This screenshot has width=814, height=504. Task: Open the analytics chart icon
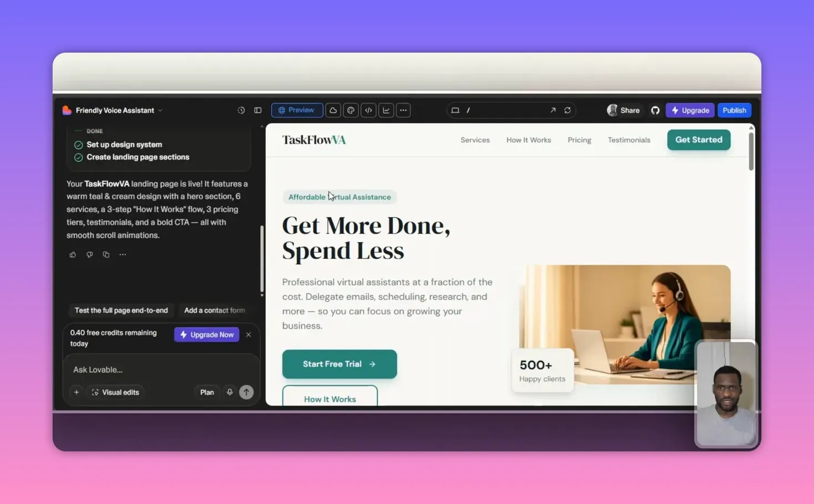[x=386, y=110]
